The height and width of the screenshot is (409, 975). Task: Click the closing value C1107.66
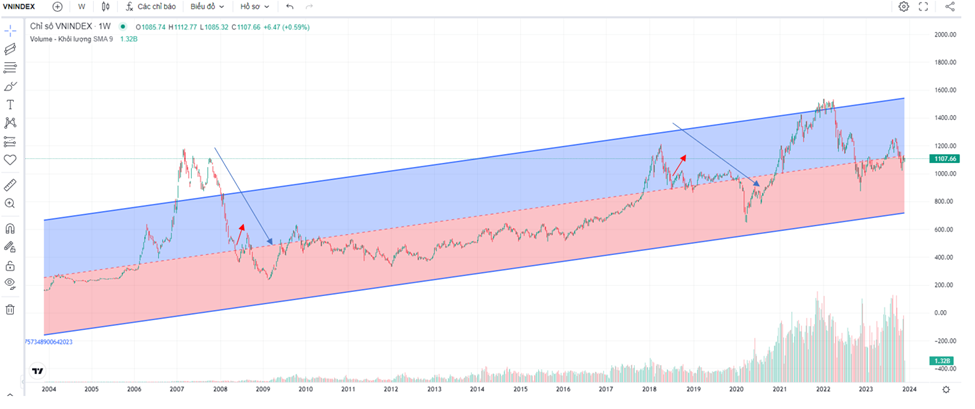(246, 27)
